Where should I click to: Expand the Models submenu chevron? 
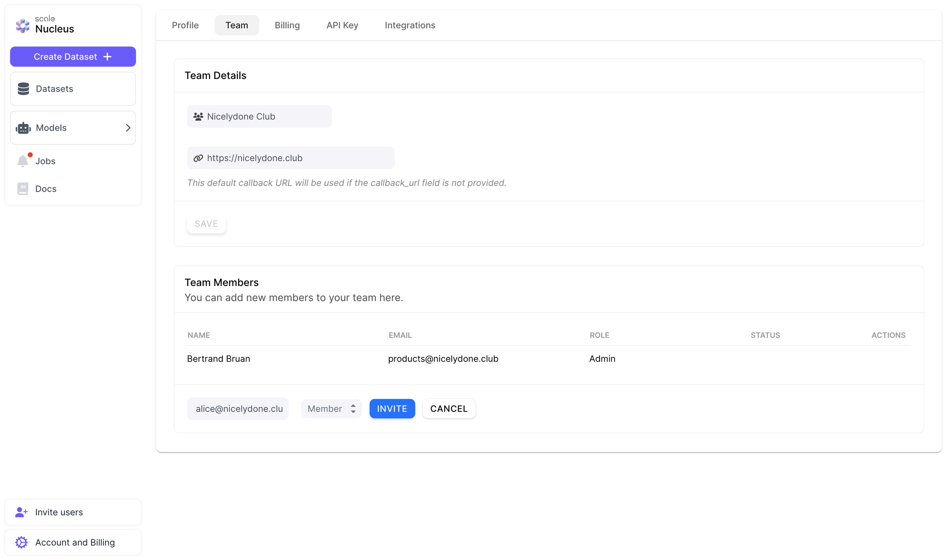(x=128, y=128)
